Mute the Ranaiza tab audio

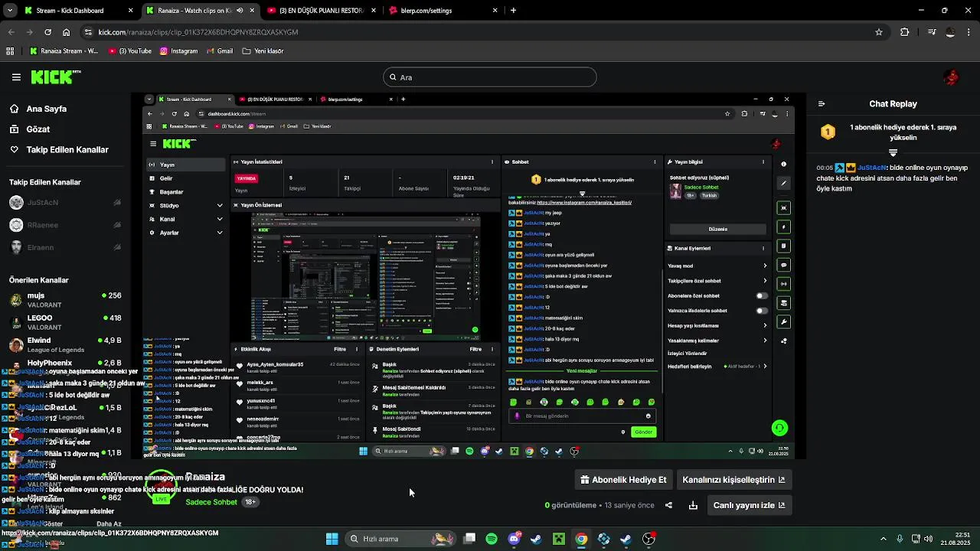pos(240,11)
